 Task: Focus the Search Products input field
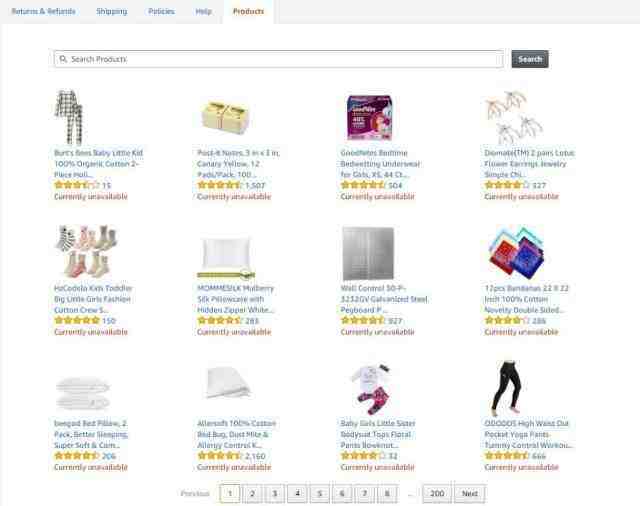(279, 59)
